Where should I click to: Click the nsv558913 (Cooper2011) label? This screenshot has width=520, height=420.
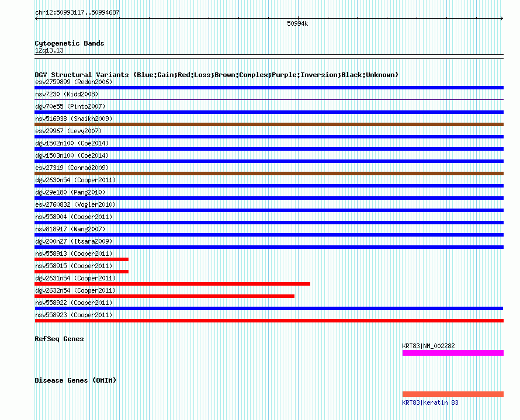click(74, 254)
